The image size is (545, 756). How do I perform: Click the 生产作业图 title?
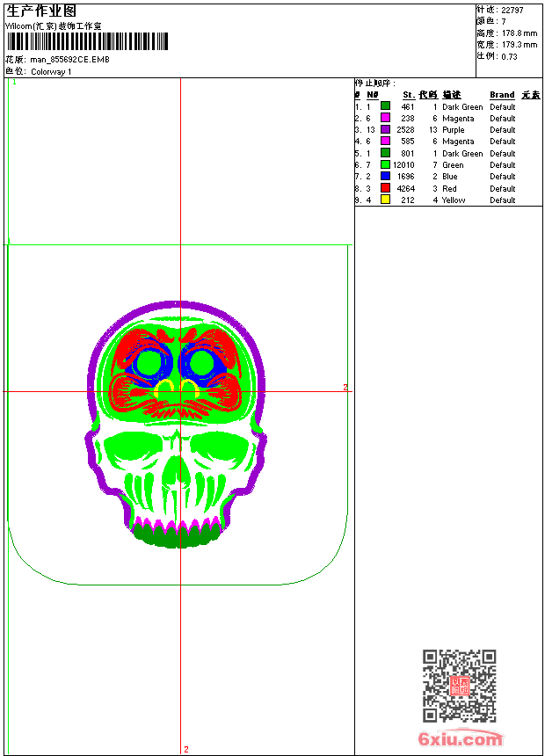point(41,11)
